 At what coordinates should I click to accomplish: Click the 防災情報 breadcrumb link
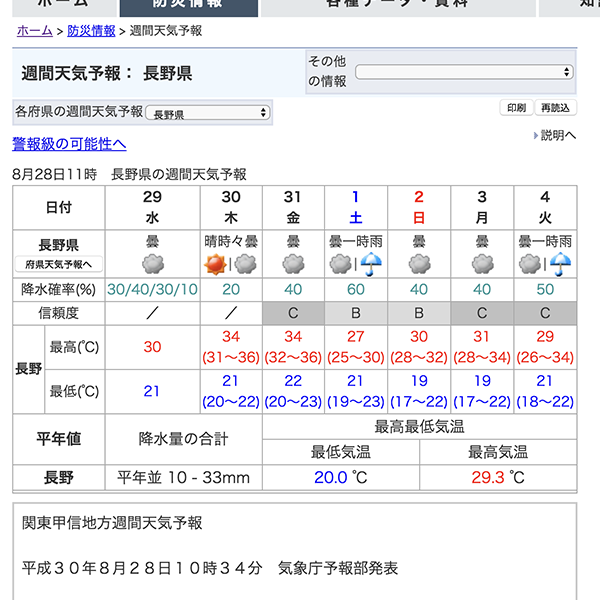coord(91,31)
